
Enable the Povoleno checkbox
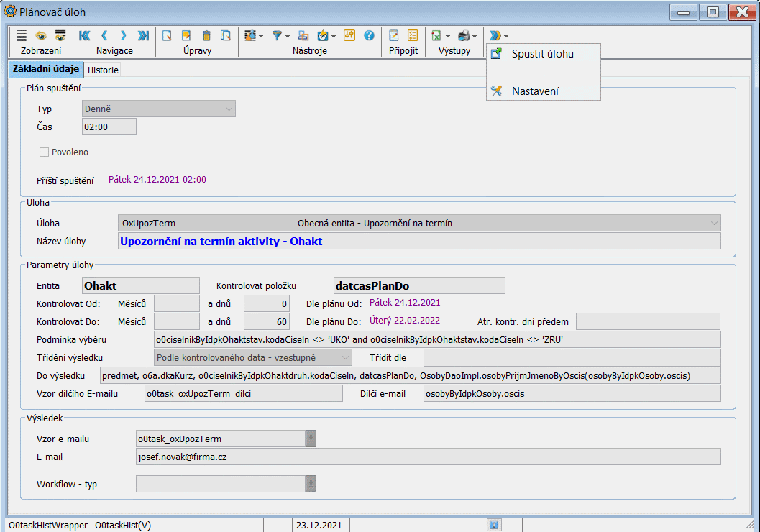coord(45,152)
